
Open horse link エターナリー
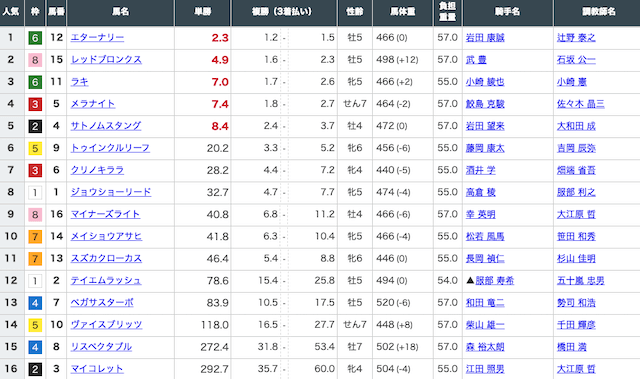[97, 38]
